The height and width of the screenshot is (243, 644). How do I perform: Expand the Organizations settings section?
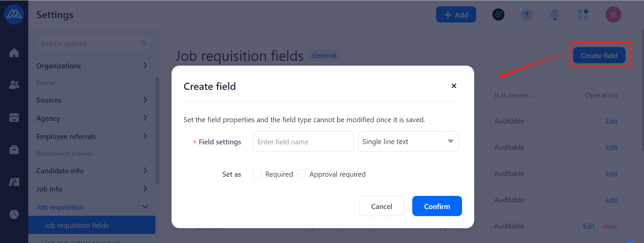tap(91, 66)
